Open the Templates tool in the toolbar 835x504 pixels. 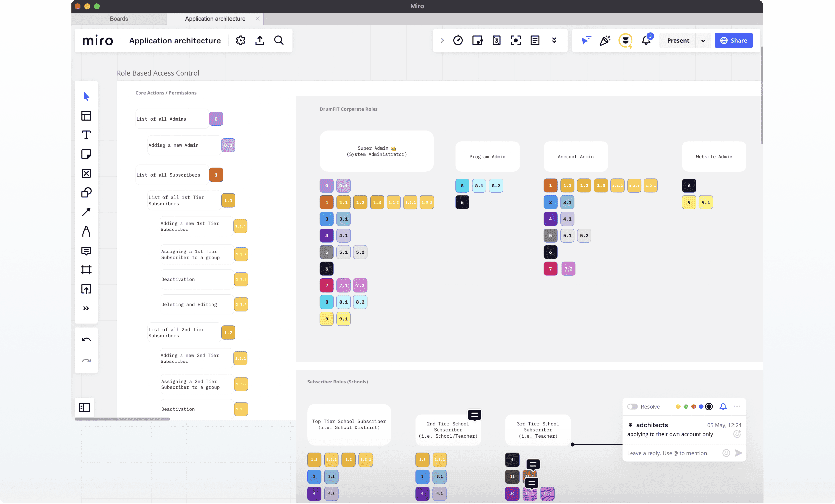[x=86, y=116]
